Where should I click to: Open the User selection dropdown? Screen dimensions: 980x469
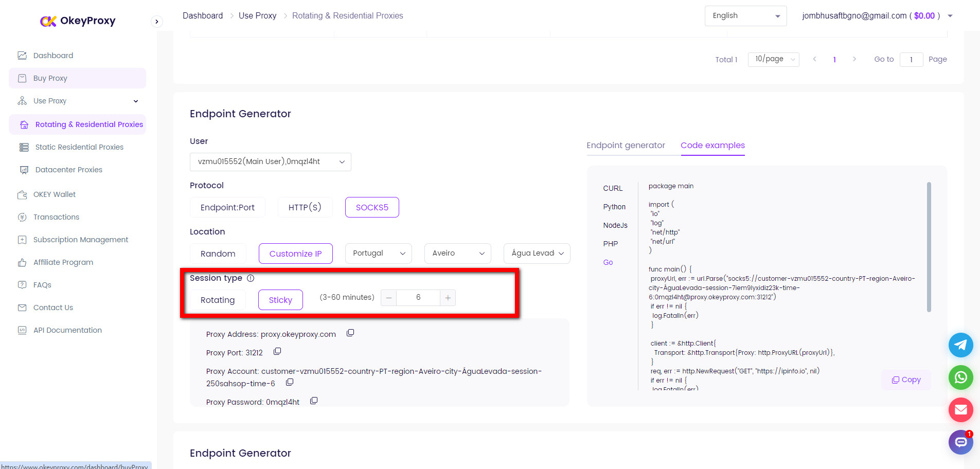pos(270,161)
